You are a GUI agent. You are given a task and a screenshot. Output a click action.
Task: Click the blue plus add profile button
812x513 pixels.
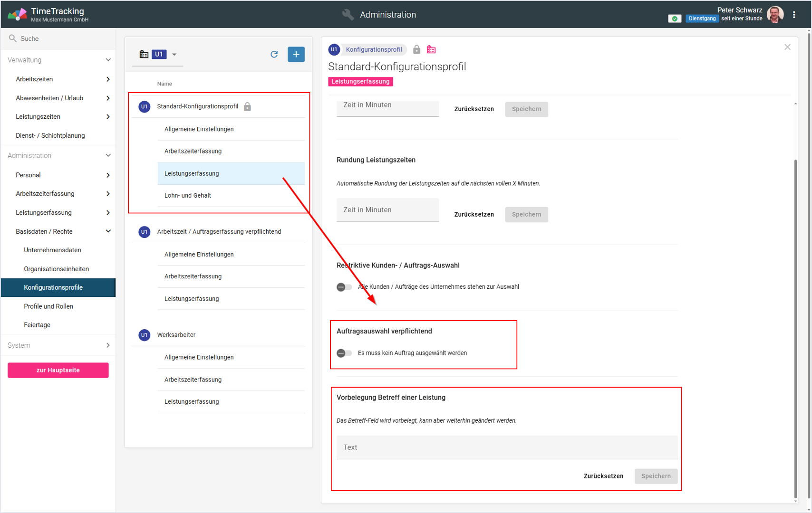(296, 54)
